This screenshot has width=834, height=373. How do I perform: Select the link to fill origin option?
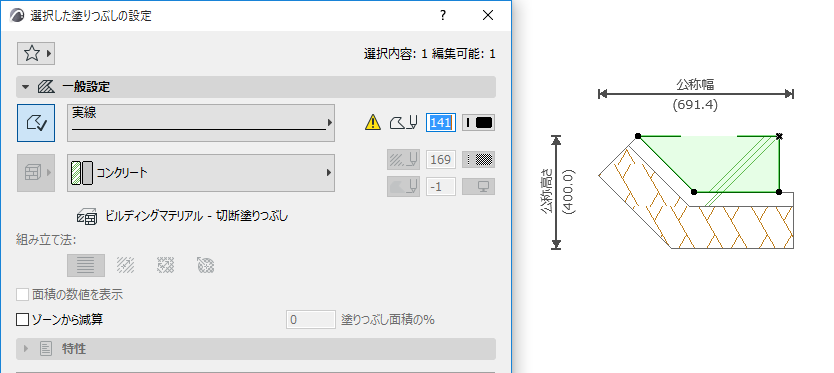coord(126,265)
